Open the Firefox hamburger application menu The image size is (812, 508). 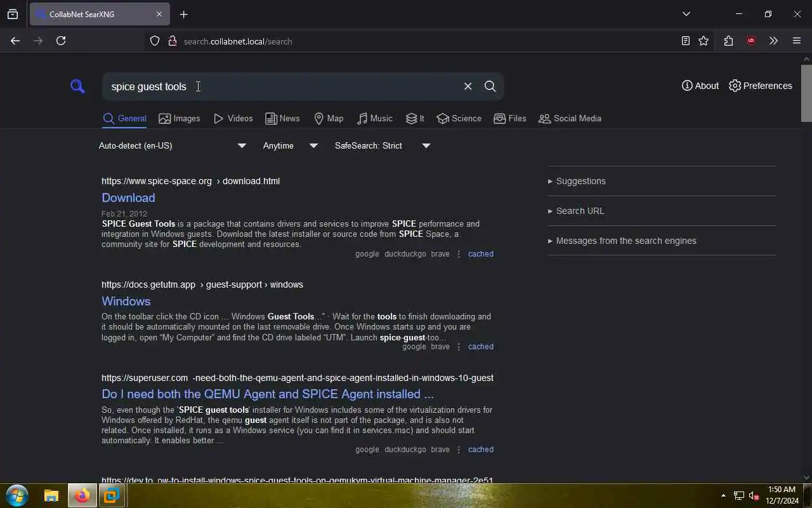coord(797,41)
